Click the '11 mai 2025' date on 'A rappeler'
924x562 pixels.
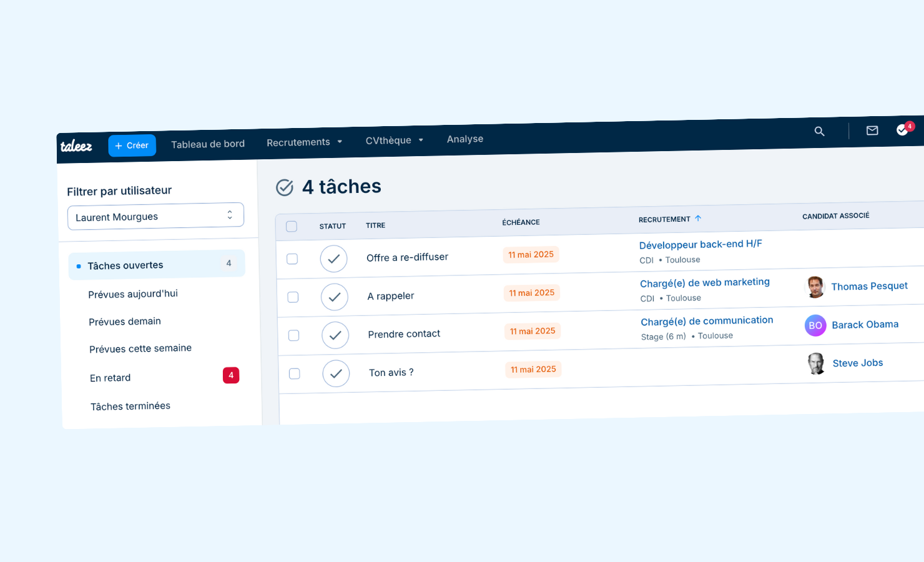click(531, 293)
